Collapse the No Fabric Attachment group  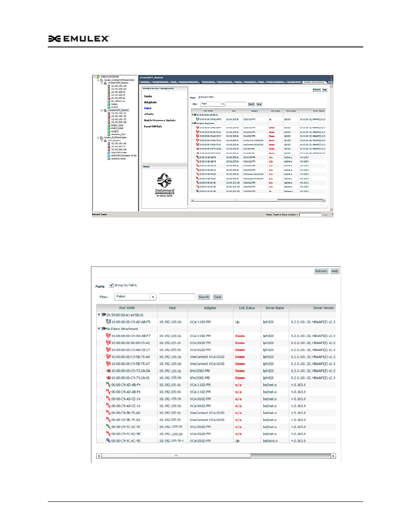point(99,329)
